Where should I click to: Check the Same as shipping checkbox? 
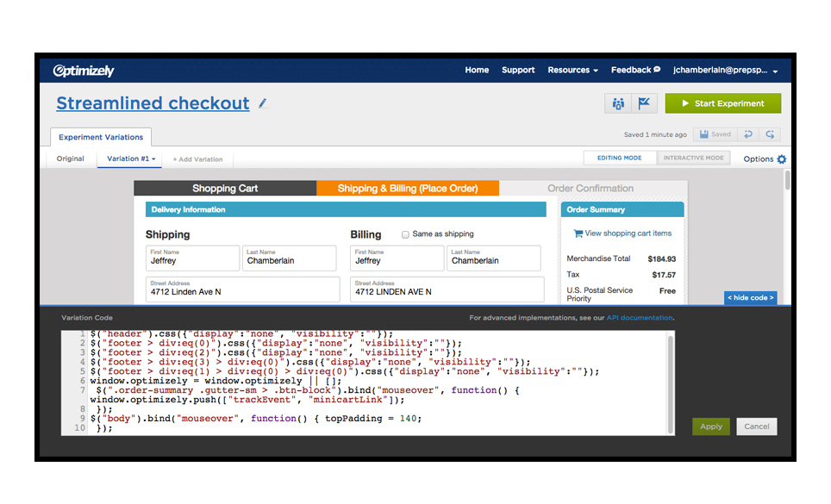[405, 234]
